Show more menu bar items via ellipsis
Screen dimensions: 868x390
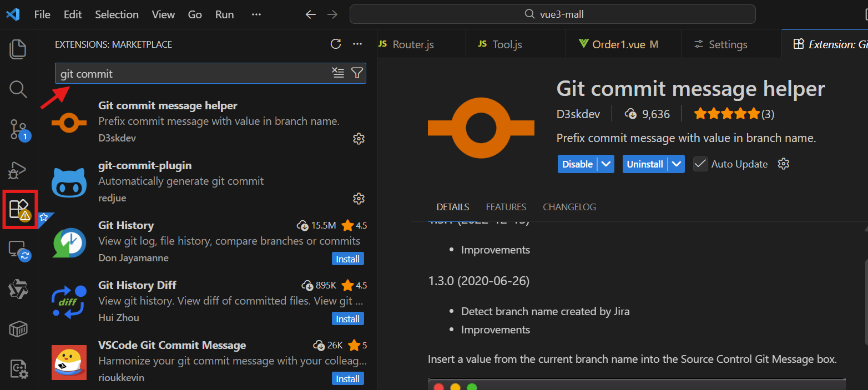tap(256, 14)
